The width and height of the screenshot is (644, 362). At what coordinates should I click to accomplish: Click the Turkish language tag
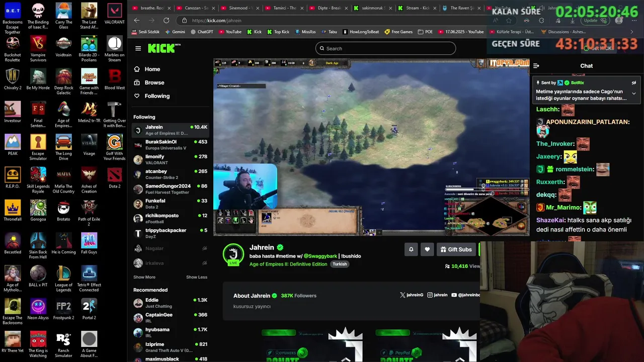coord(340,264)
